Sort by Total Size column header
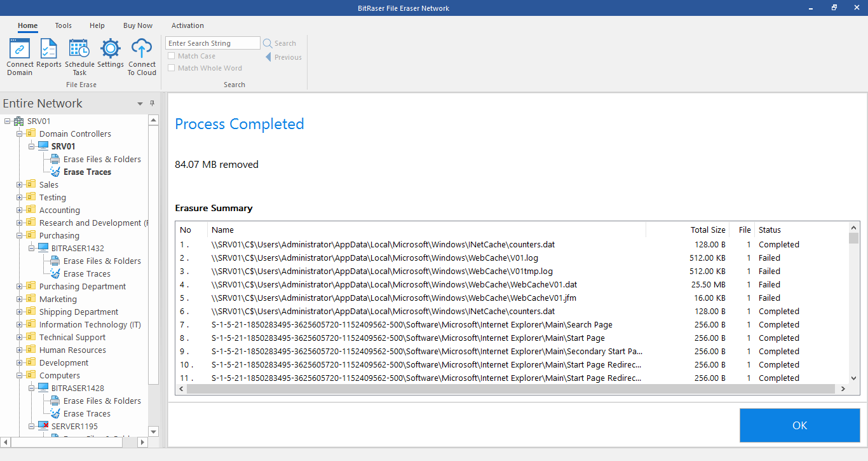The width and height of the screenshot is (868, 461). pyautogui.click(x=687, y=230)
